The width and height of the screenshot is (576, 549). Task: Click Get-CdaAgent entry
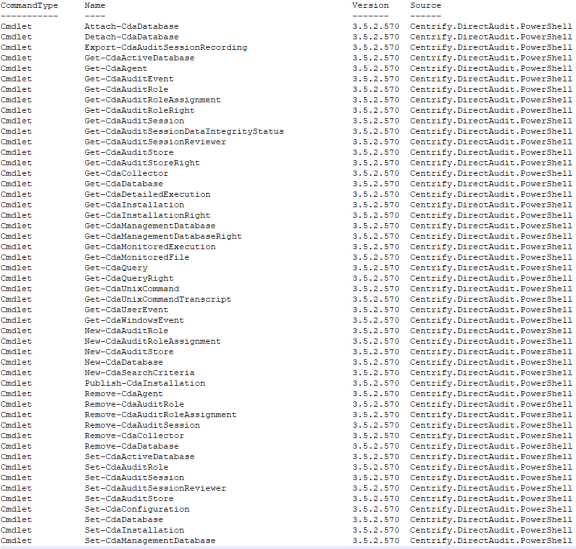(116, 68)
